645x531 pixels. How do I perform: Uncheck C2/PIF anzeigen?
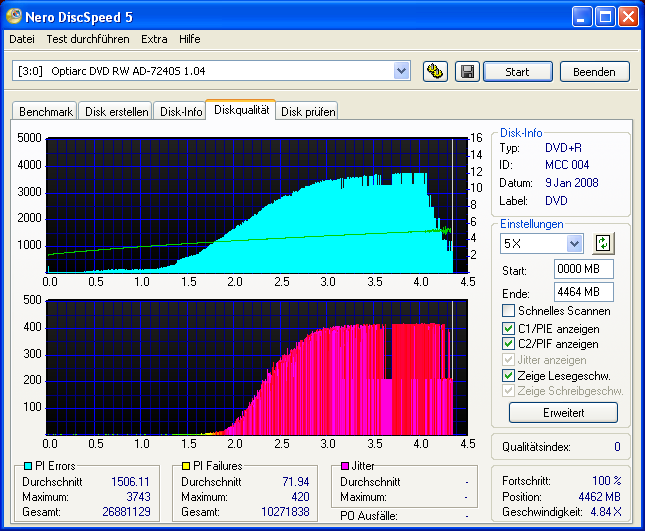pos(508,343)
